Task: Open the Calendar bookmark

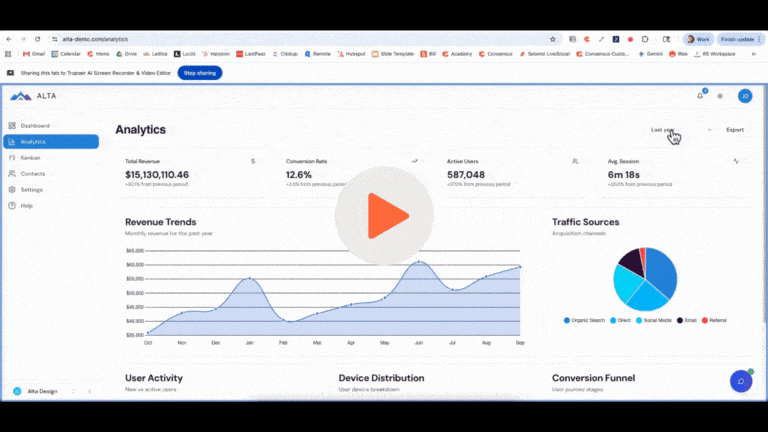Action: (66, 54)
